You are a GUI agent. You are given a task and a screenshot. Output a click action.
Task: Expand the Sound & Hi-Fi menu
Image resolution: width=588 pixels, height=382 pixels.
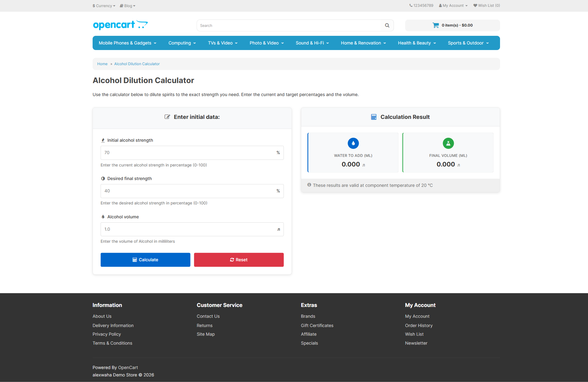[312, 43]
